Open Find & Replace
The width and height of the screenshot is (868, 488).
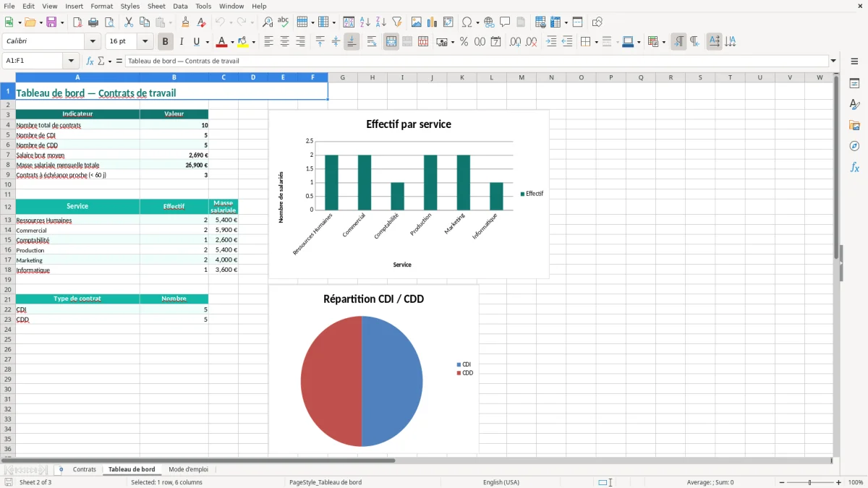point(268,22)
